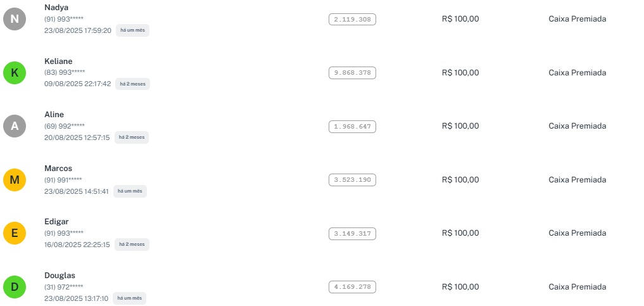This screenshot has height=306, width=644.
Task: Click Keliane's green K avatar
Action: pos(15,73)
